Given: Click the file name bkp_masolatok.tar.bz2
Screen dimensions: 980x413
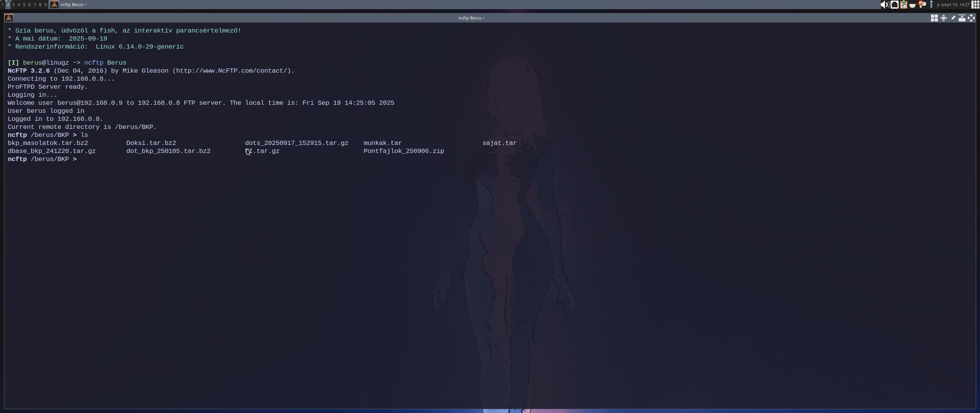Looking at the screenshot, I should coord(48,143).
